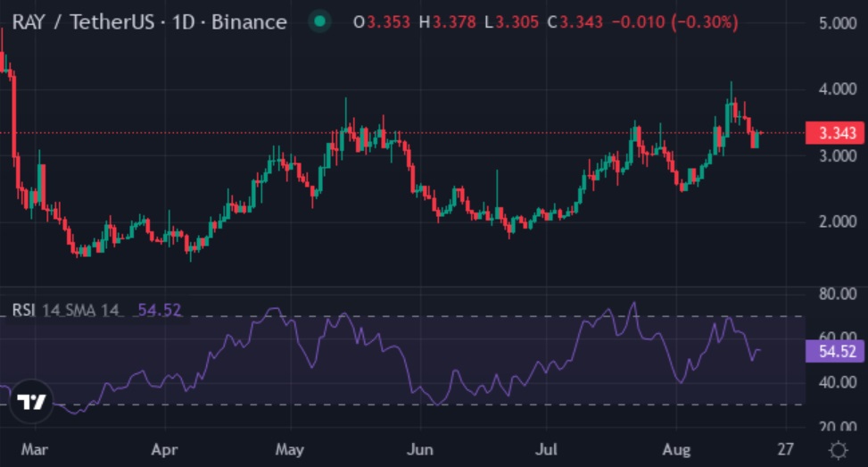Click the Low value L3.305
This screenshot has height=467, width=868.
511,22
